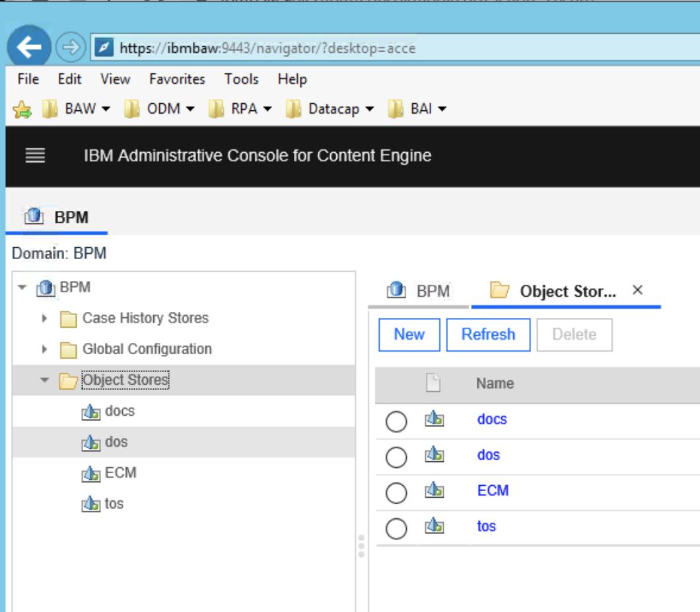700x612 pixels.
Task: Collapse the BPM root tree node
Action: [22, 287]
